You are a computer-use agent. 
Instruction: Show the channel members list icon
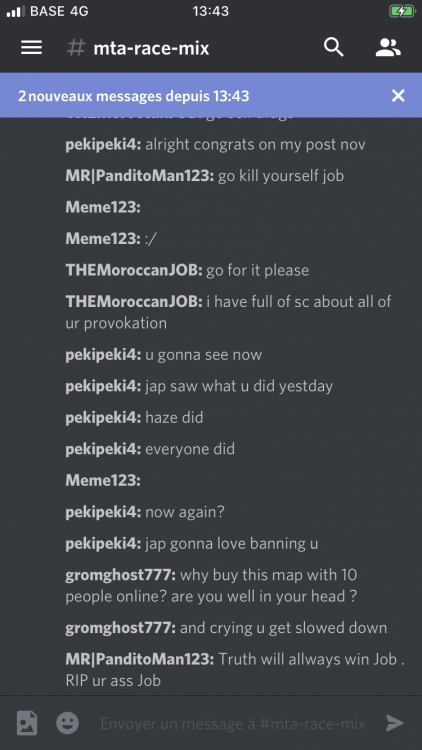click(x=388, y=48)
